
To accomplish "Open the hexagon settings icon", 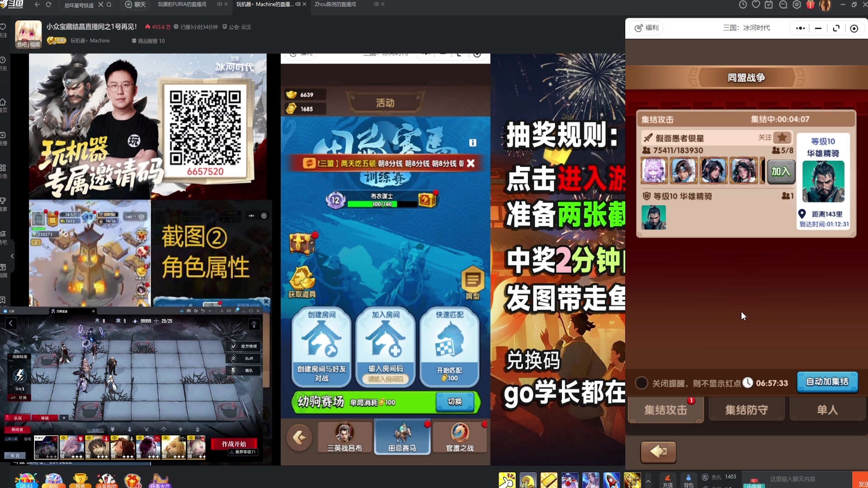I will [797, 5].
